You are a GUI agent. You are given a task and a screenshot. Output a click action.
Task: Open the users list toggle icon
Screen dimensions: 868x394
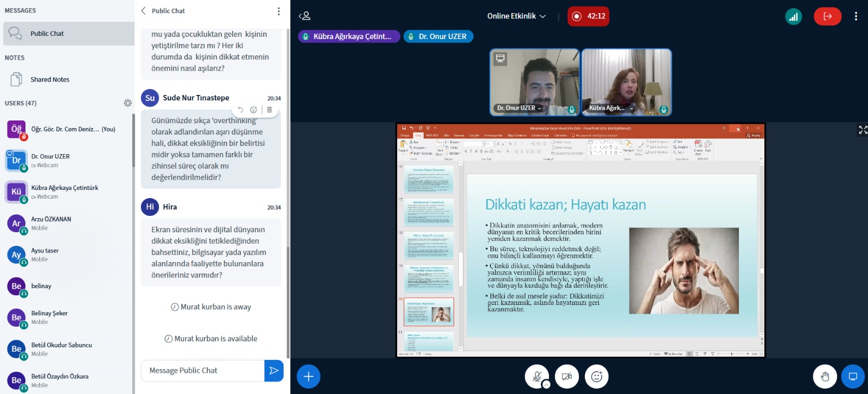point(305,16)
